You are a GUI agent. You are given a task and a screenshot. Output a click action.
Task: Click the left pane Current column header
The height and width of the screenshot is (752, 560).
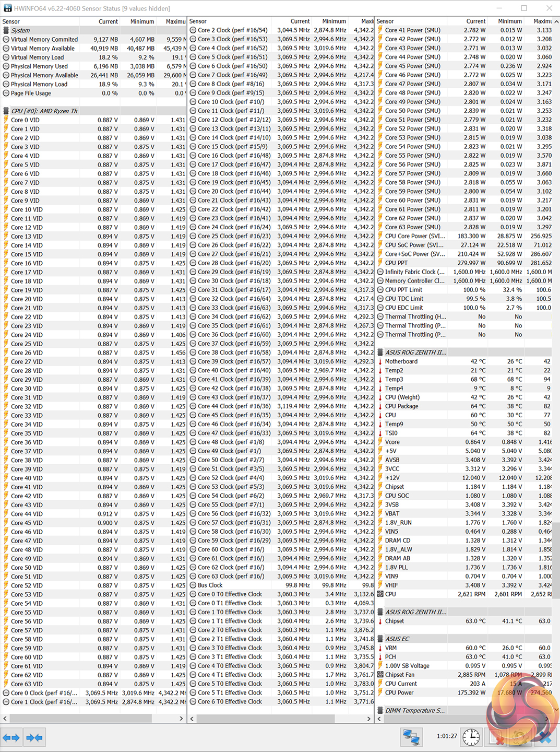100,21
